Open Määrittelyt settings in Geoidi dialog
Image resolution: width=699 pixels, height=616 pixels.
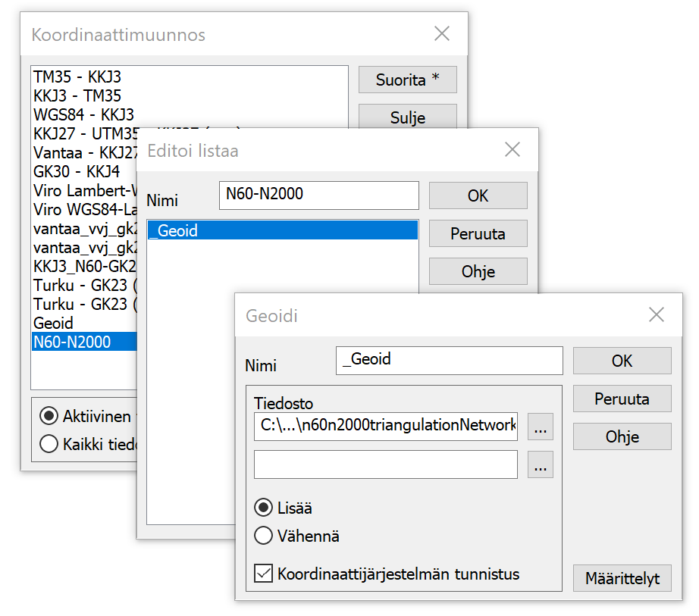(x=622, y=580)
